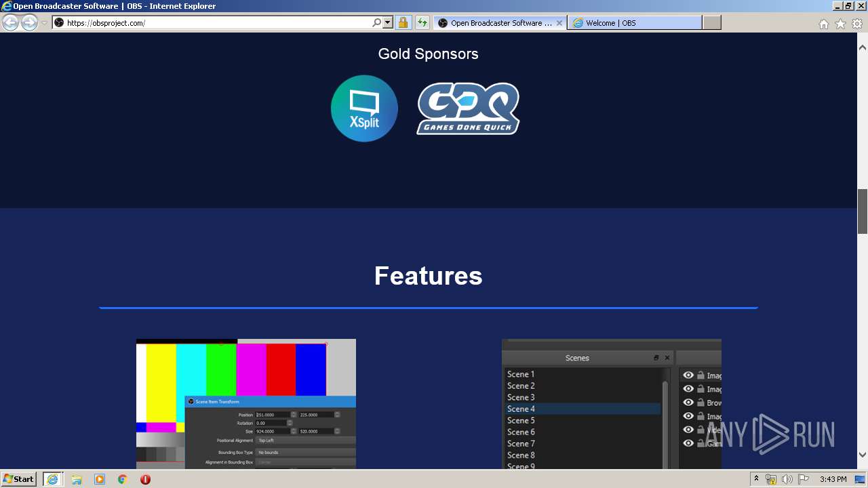Click the 'Features' heading
This screenshot has width=868, height=488.
point(429,276)
